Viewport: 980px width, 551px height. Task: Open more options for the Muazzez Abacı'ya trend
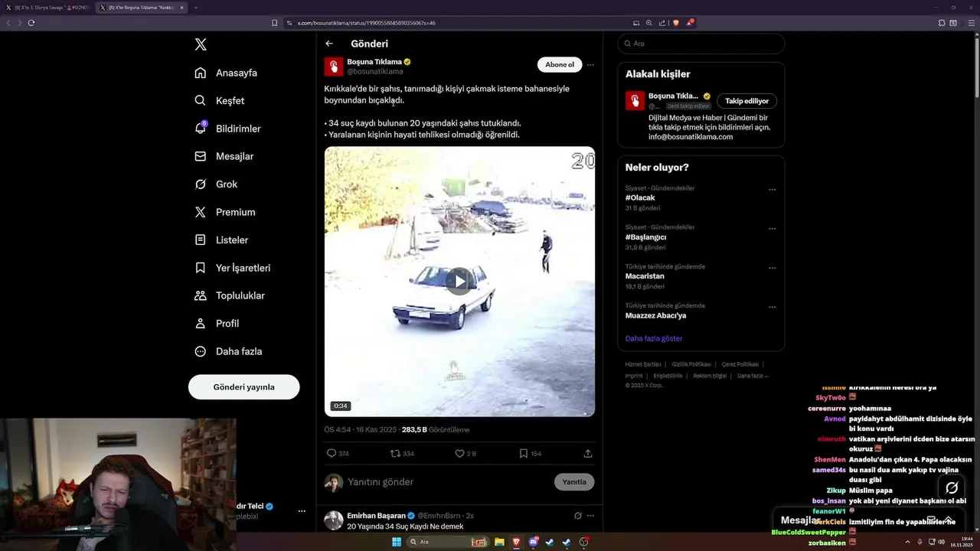(x=772, y=307)
